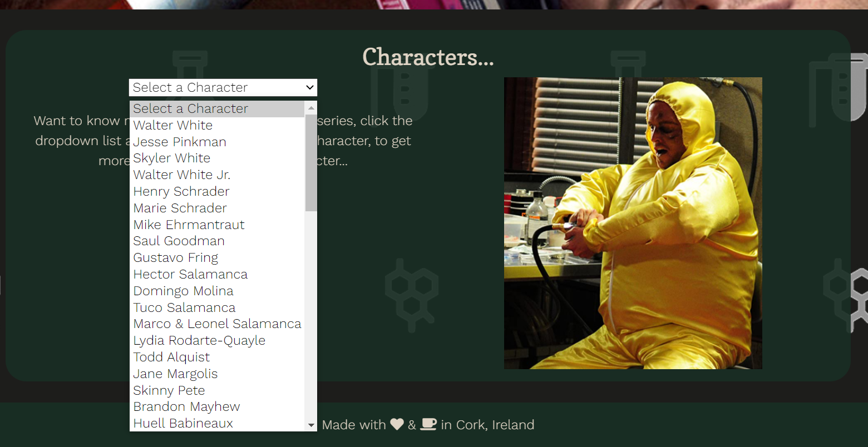Viewport: 868px width, 447px height.
Task: Choose Walter White Jr. option
Action: pyautogui.click(x=218, y=175)
